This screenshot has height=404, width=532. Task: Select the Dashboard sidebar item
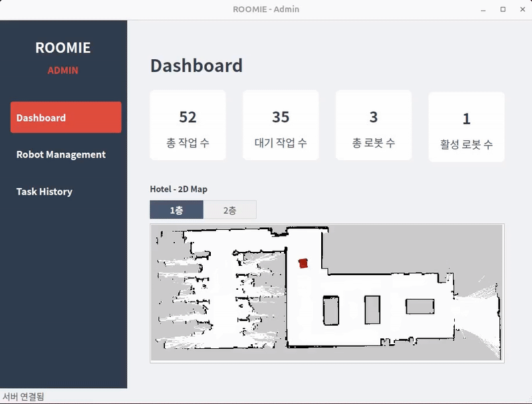66,118
